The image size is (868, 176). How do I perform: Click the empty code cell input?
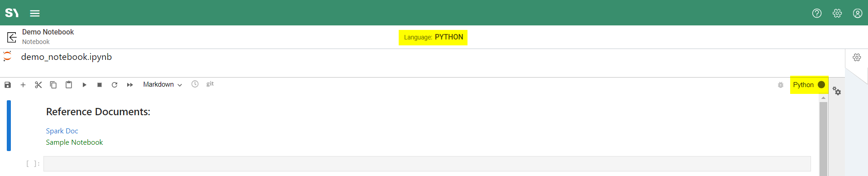pos(427,164)
